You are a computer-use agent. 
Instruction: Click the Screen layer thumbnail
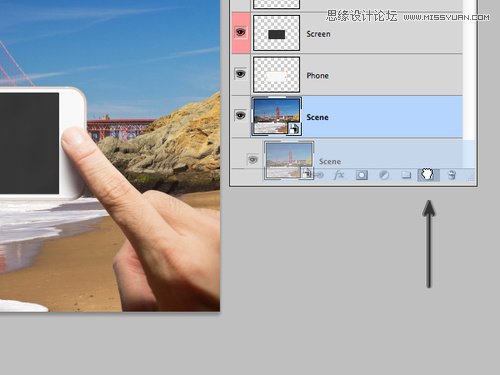point(277,33)
